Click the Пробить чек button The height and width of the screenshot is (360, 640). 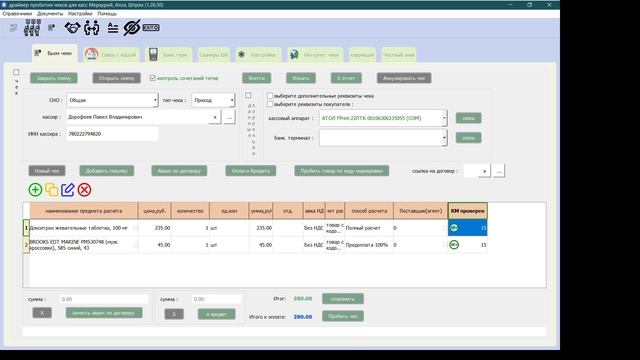click(x=343, y=316)
